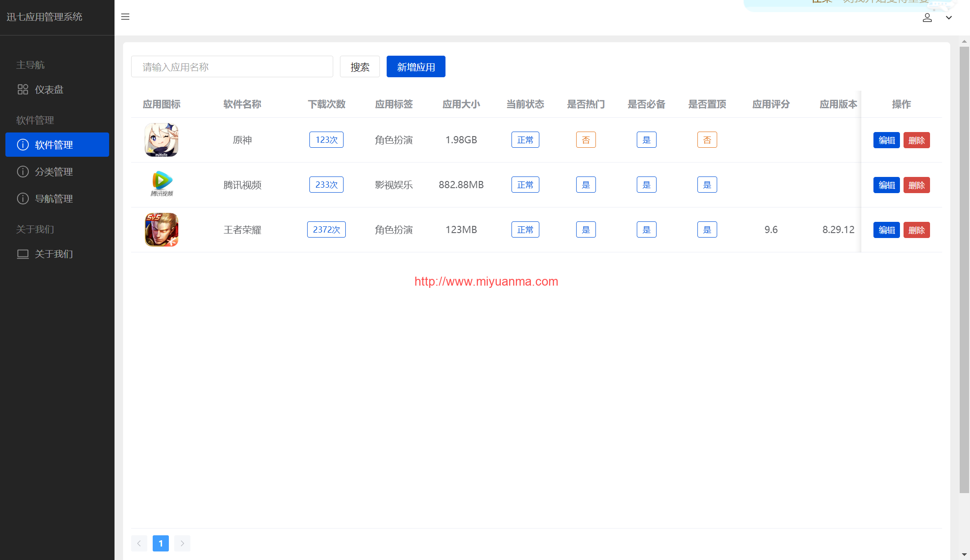Click the 搜索 button
The image size is (970, 560).
[360, 66]
